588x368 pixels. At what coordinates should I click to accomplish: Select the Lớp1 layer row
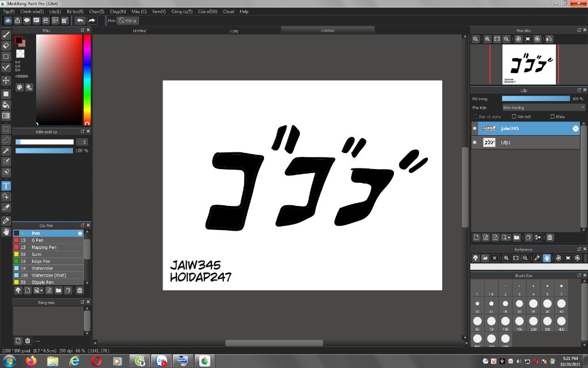tap(525, 143)
